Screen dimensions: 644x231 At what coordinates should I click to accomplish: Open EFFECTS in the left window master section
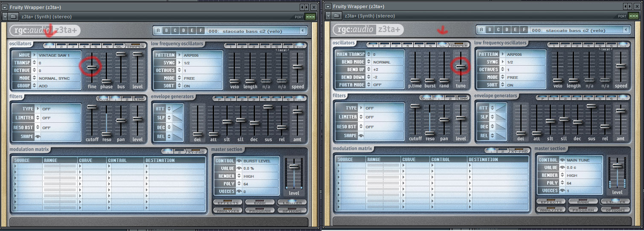tap(227, 202)
